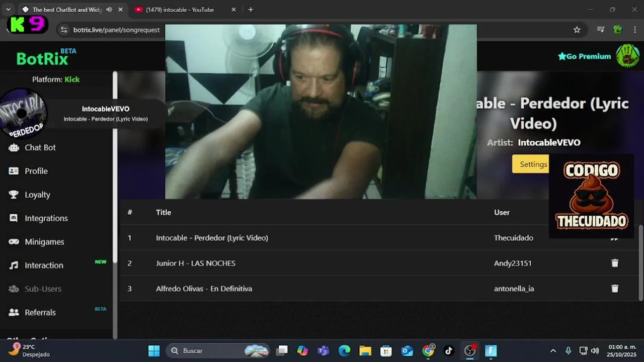Viewport: 644px width, 362px height.
Task: Click the Integrations sidebar icon
Action: click(x=14, y=218)
